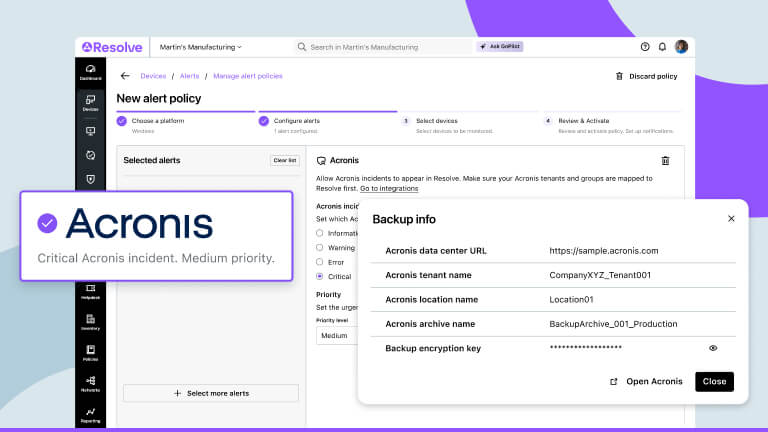Open Devices in the sidebar
The height and width of the screenshot is (432, 768).
coord(91,103)
